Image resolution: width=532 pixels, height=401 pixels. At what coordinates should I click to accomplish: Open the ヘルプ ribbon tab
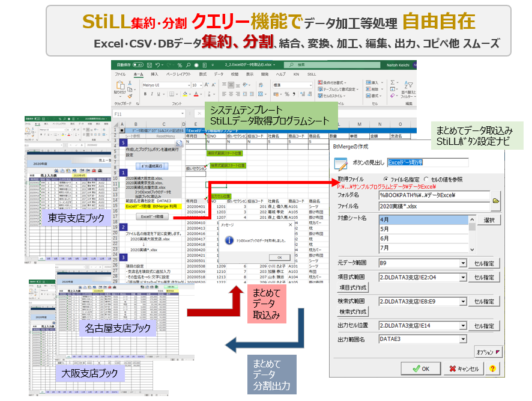point(280,74)
